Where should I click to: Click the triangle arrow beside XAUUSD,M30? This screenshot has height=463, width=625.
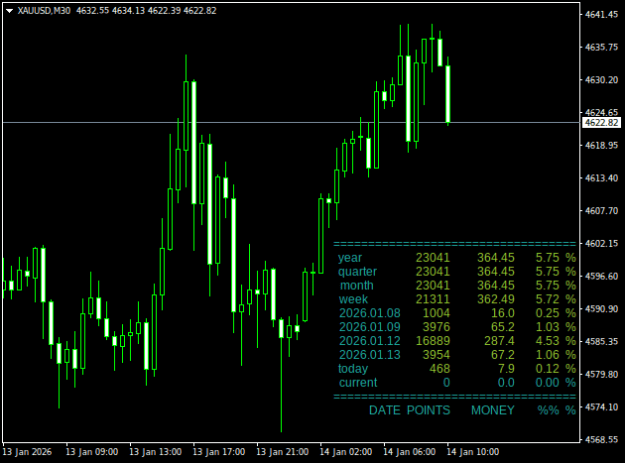10,11
